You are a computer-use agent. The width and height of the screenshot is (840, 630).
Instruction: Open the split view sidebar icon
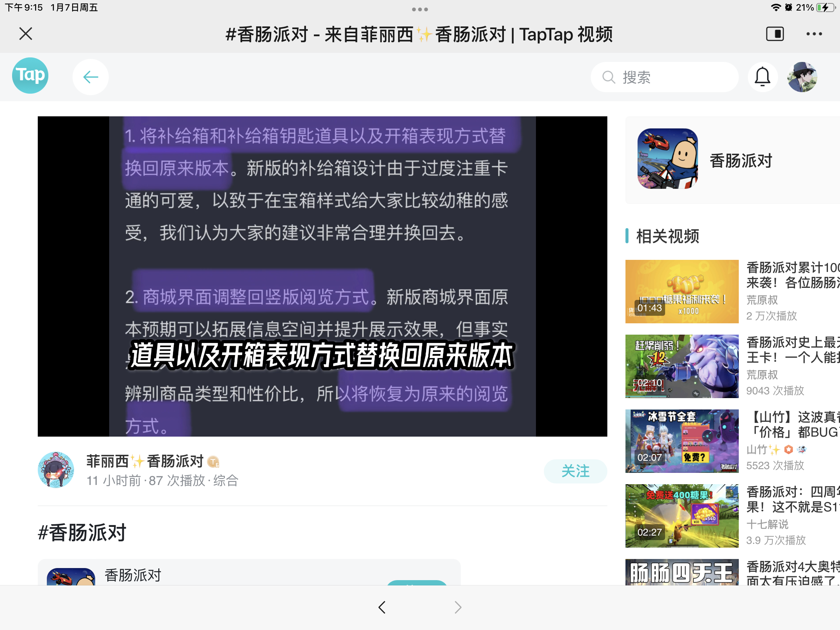point(775,34)
